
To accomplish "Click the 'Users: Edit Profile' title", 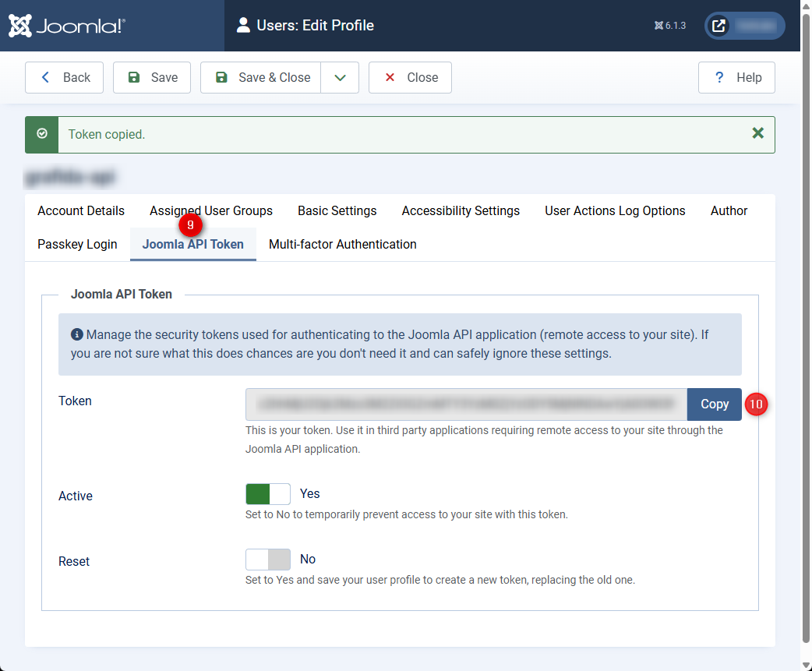I will click(x=315, y=26).
